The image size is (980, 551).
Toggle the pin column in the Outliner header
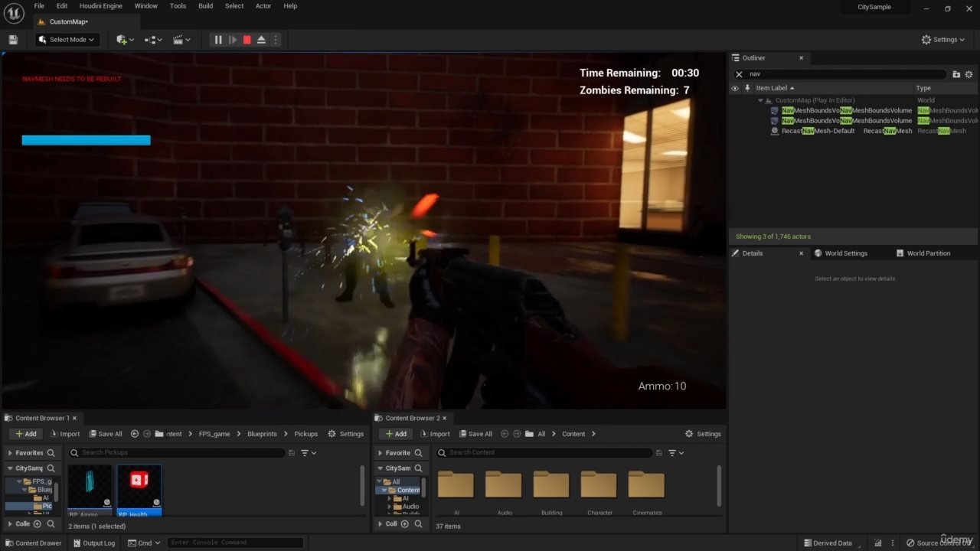746,88
